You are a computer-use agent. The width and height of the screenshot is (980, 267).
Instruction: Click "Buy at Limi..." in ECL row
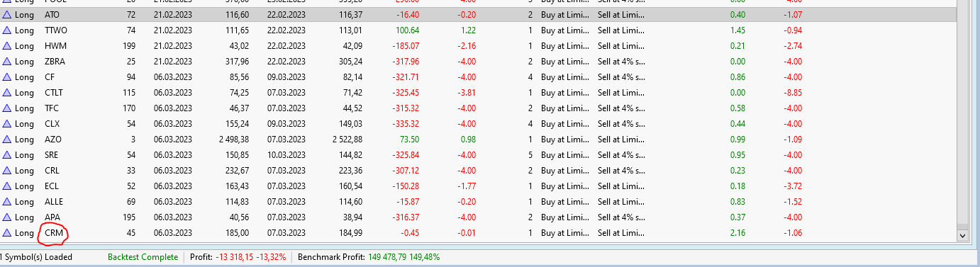tap(565, 186)
